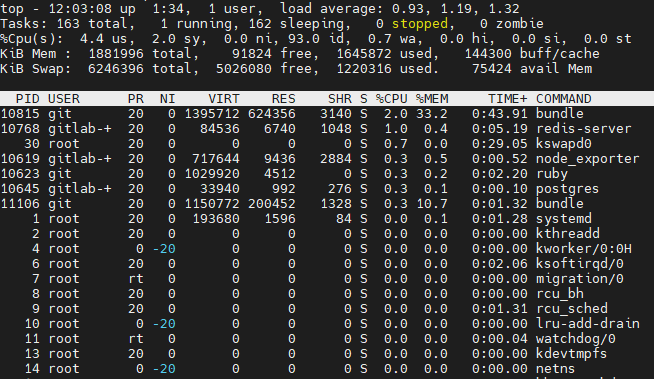Select the kdevtmpfs process name
Viewport: 654px width, 379px height.
[572, 354]
